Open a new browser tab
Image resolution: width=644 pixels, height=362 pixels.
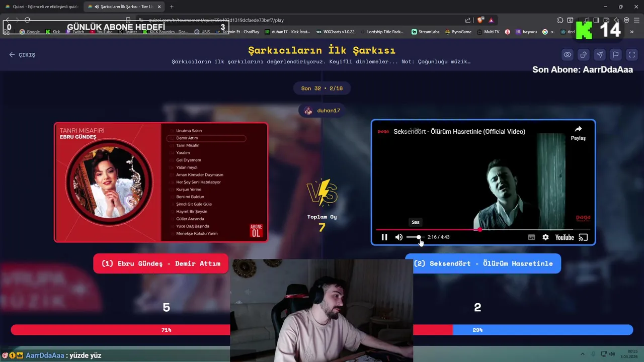point(172,7)
